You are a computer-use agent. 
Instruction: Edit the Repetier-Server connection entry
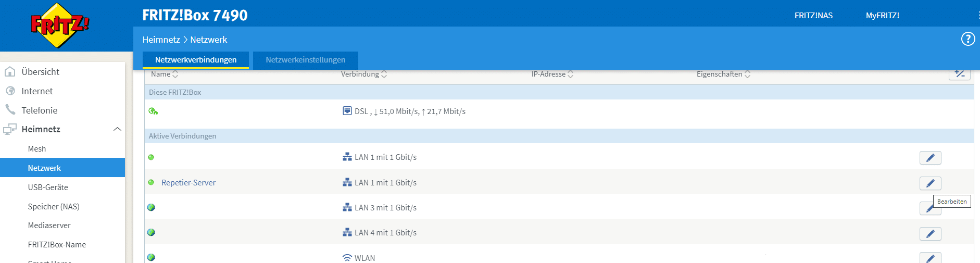[x=930, y=183]
